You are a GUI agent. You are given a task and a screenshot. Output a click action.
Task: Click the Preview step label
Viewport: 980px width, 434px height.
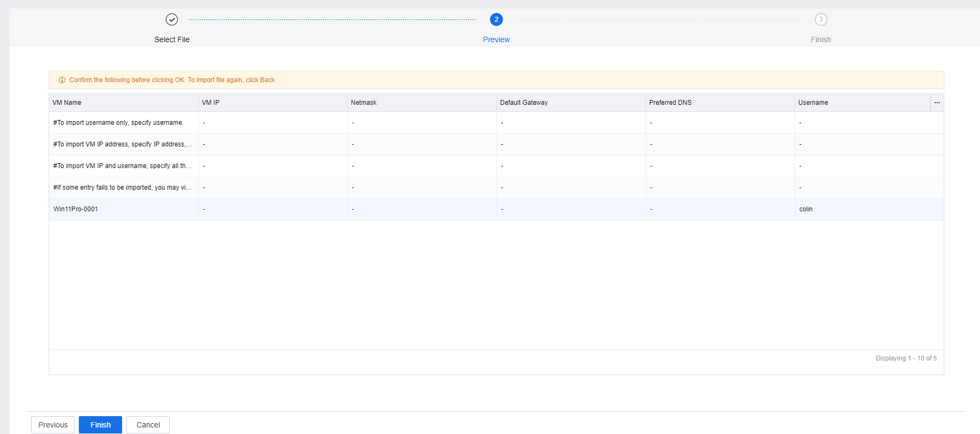pyautogui.click(x=496, y=39)
